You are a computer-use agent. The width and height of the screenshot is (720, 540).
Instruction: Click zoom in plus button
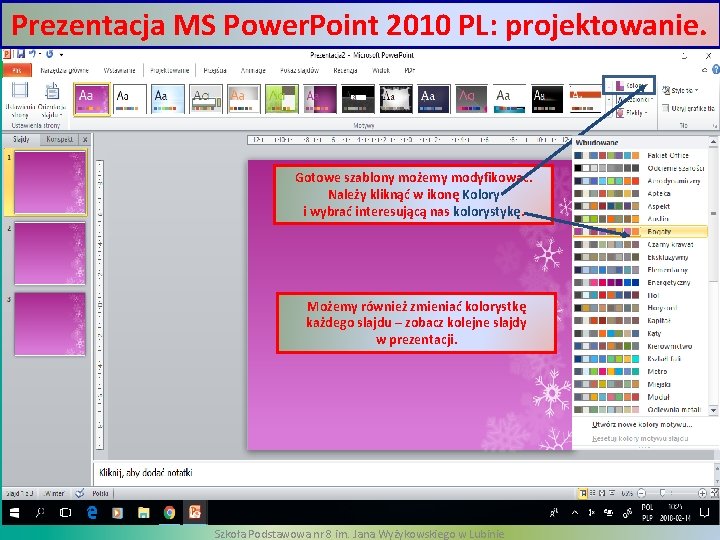[702, 493]
